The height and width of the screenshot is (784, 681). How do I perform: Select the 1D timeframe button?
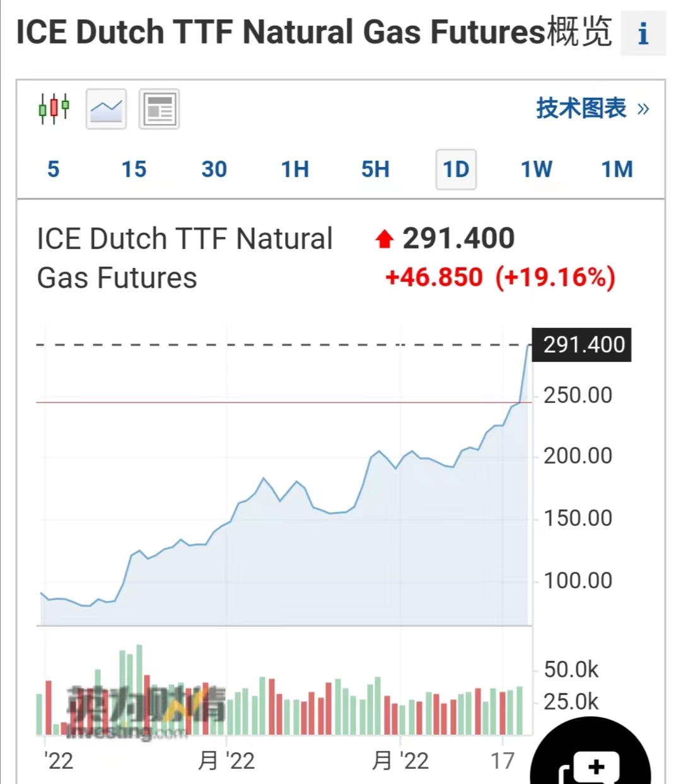(456, 169)
